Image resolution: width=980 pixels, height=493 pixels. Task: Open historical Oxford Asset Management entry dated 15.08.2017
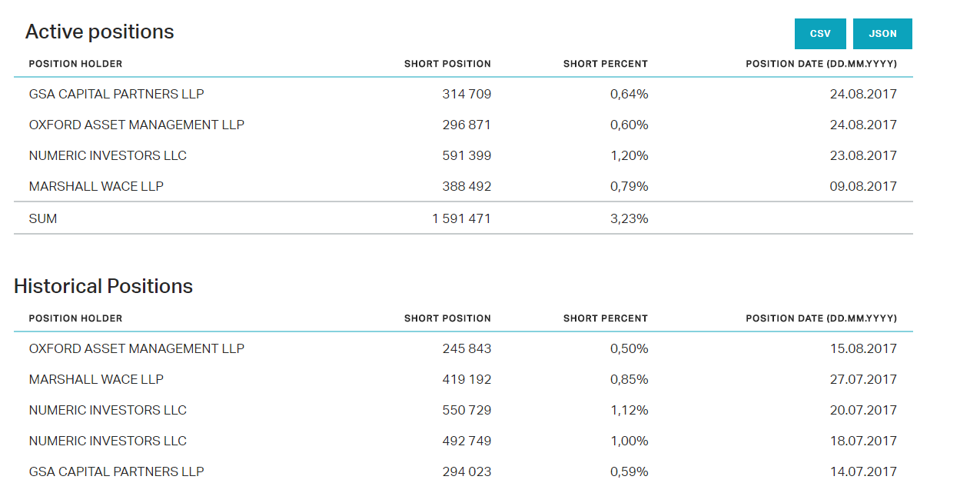(x=136, y=348)
